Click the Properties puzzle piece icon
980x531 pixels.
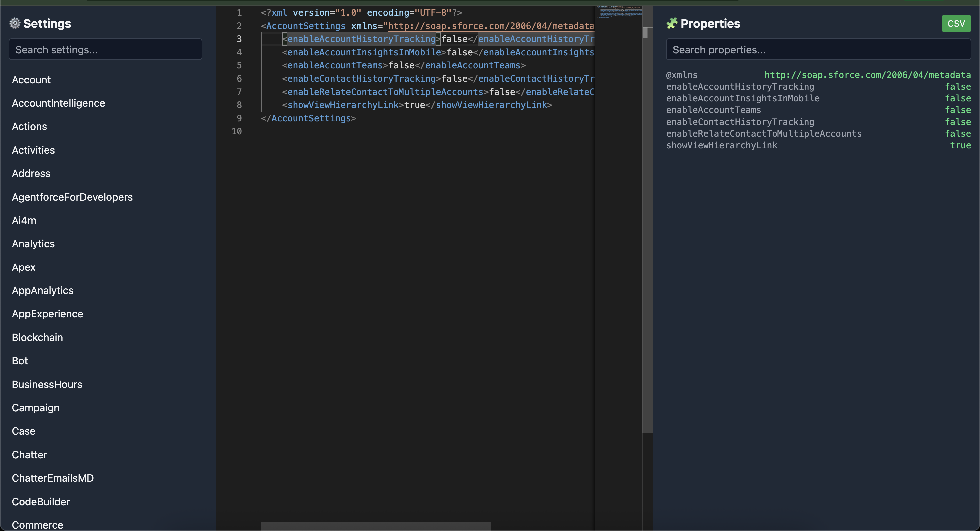(x=672, y=24)
